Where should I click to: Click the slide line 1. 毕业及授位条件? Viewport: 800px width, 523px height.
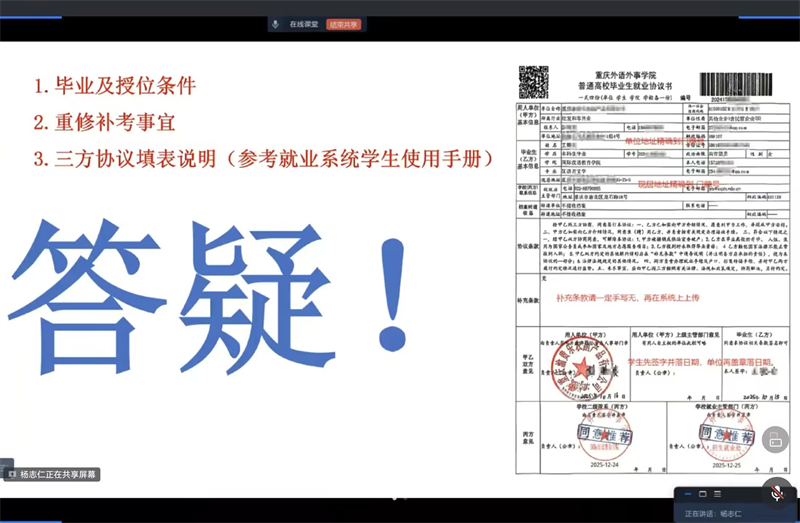(x=115, y=86)
